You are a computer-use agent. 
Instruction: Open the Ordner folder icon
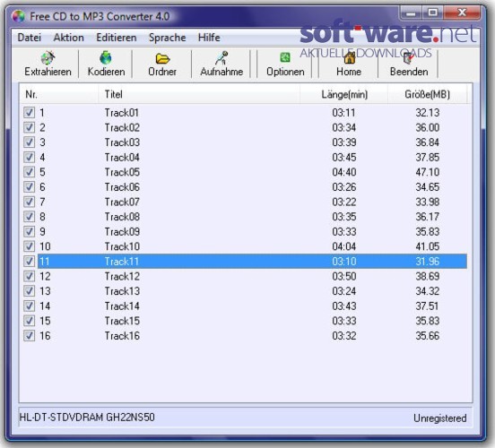(162, 58)
